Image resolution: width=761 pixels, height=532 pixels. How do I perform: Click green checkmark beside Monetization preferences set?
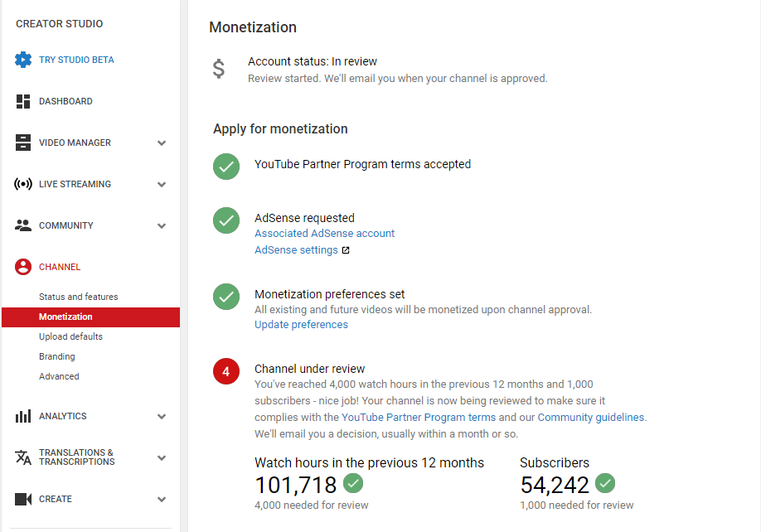(x=226, y=297)
